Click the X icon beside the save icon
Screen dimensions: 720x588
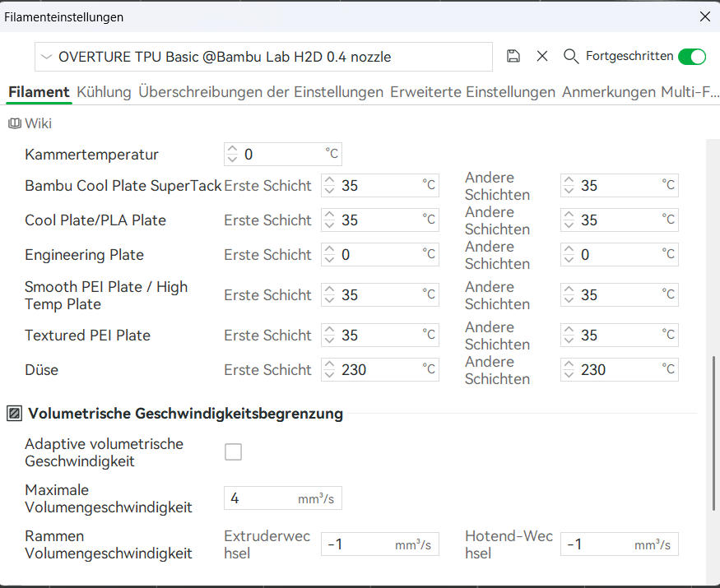tap(542, 57)
